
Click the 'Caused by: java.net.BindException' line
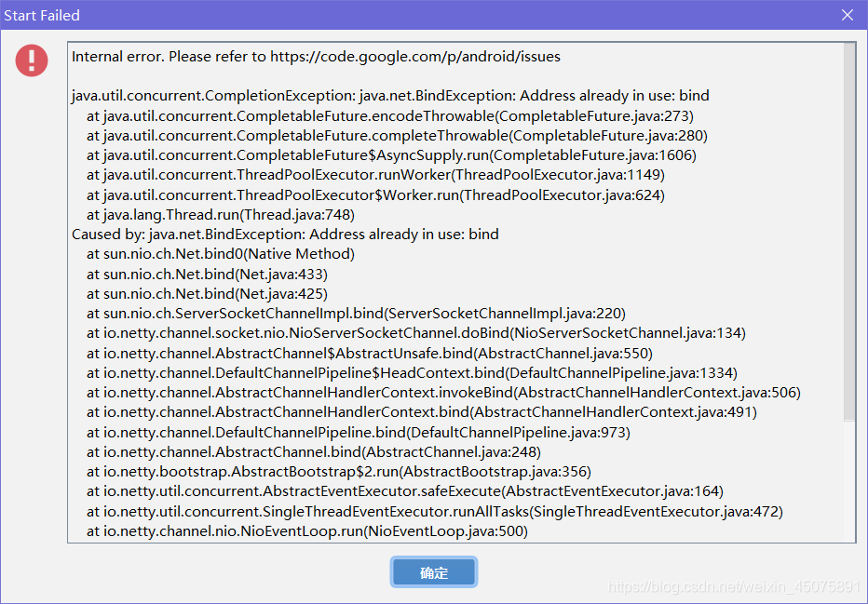coord(285,234)
